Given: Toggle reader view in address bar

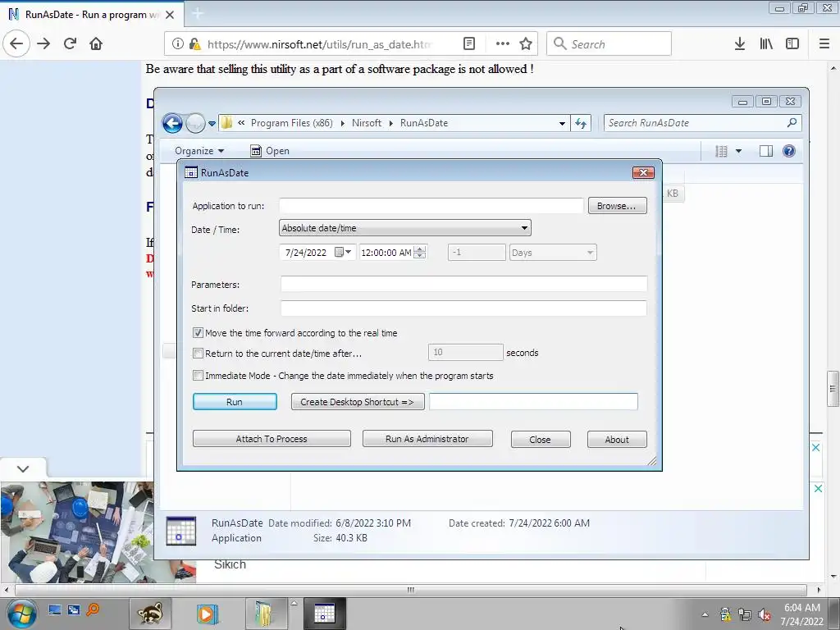Looking at the screenshot, I should pyautogui.click(x=468, y=44).
